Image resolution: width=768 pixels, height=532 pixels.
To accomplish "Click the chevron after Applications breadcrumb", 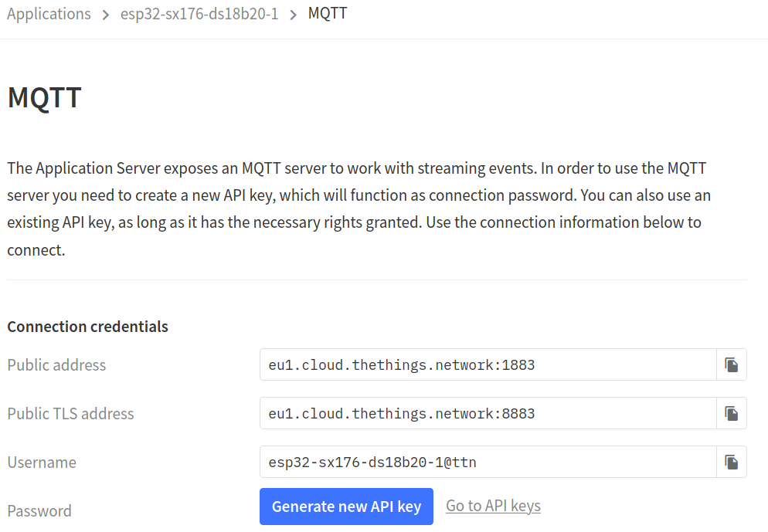I will coord(105,15).
